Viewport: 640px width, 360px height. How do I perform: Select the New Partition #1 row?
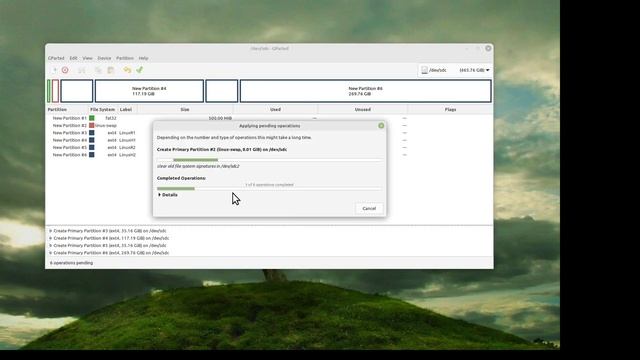pos(269,118)
